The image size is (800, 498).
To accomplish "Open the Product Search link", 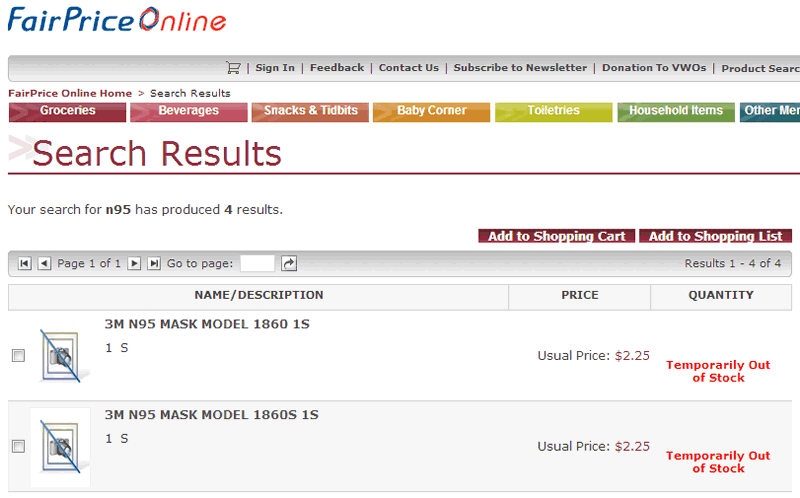I will pos(760,68).
